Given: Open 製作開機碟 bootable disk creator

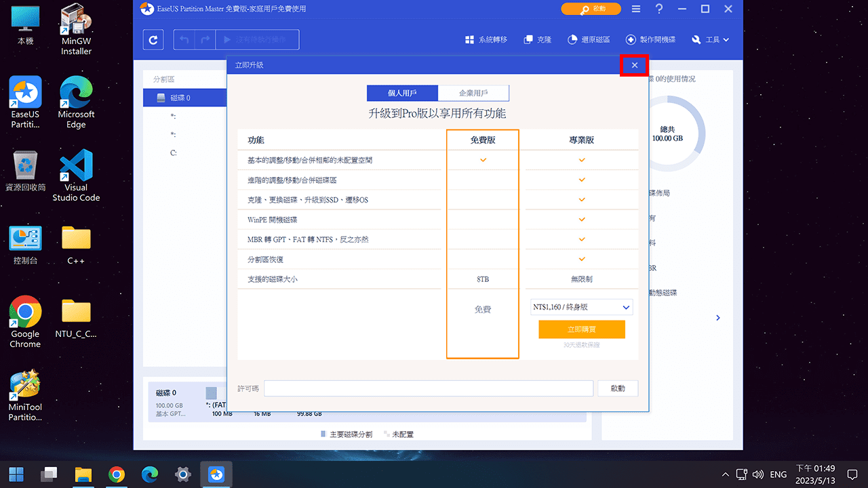Looking at the screenshot, I should pos(650,39).
